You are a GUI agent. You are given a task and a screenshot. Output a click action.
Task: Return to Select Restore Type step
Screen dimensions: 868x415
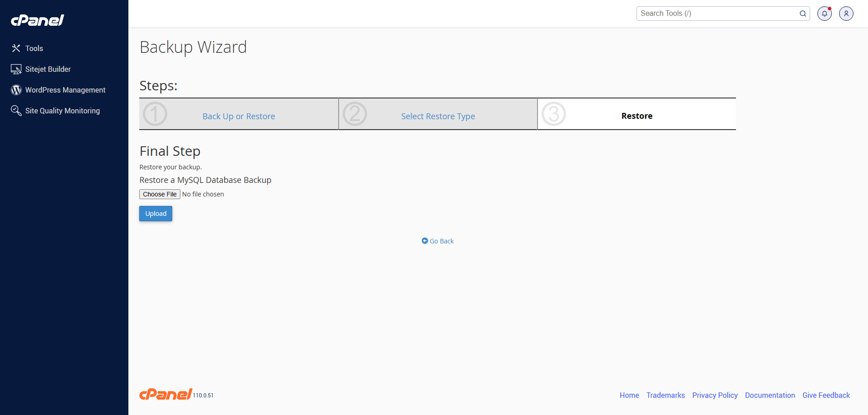pyautogui.click(x=438, y=116)
